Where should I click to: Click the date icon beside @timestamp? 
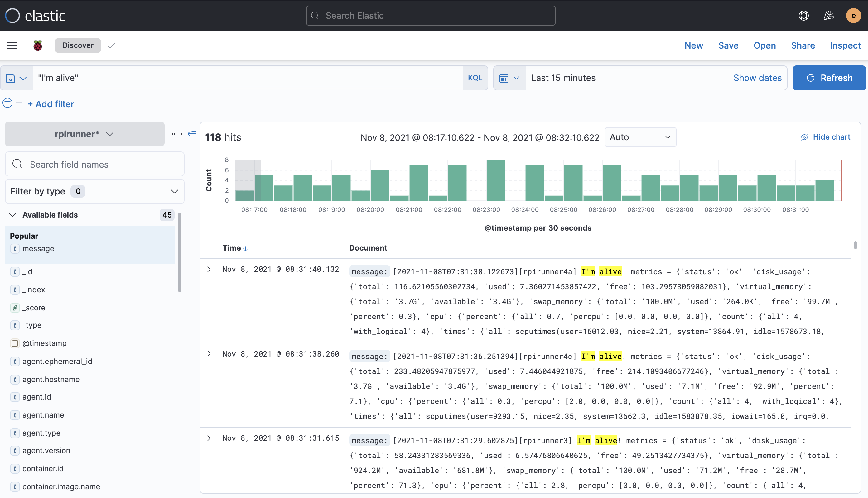[14, 343]
